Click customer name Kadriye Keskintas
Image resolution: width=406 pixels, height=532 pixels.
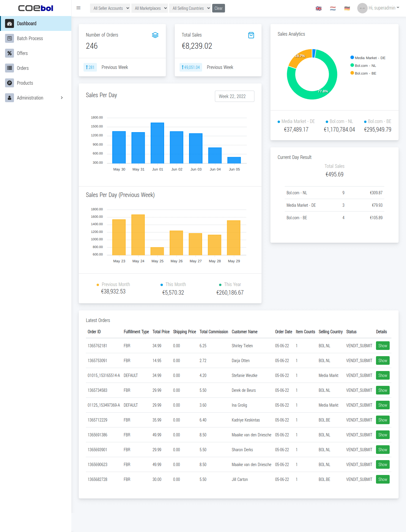pyautogui.click(x=246, y=420)
